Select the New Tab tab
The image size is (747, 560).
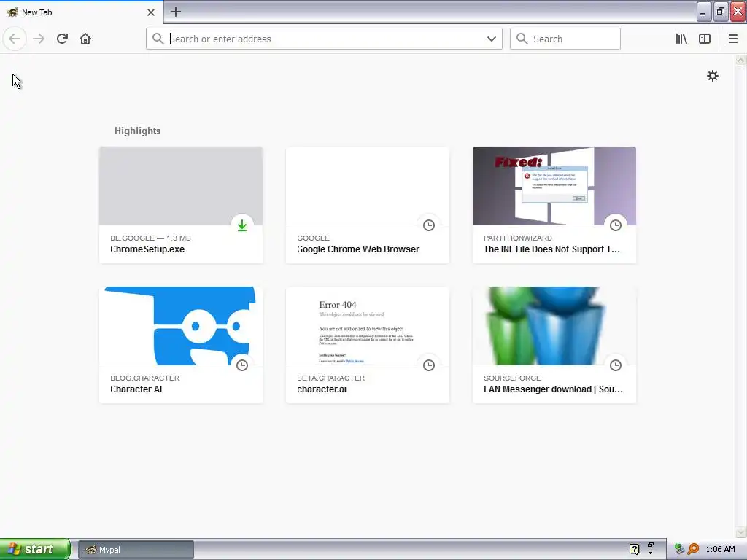[x=82, y=12]
